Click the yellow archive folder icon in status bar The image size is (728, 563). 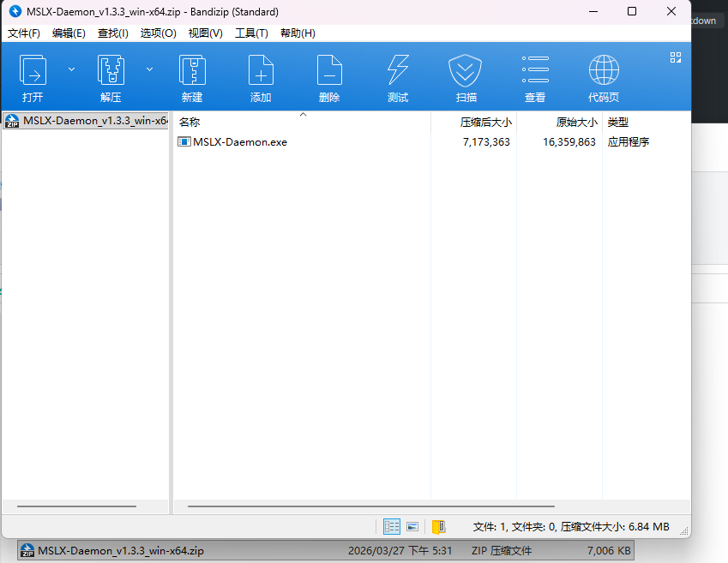[439, 527]
